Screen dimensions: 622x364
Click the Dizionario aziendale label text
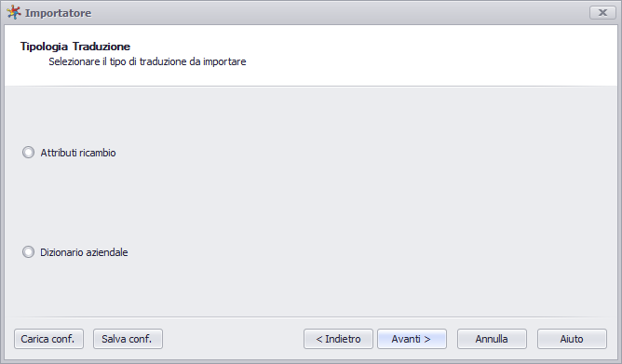point(84,252)
